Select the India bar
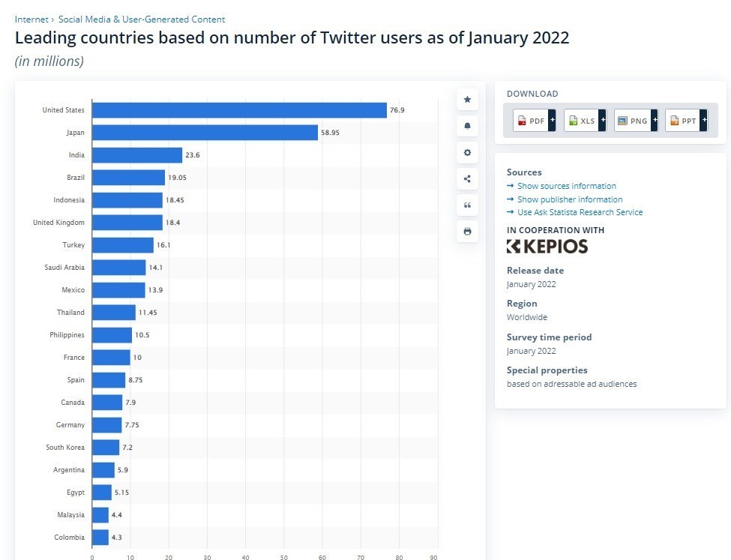The width and height of the screenshot is (731, 560). (137, 155)
